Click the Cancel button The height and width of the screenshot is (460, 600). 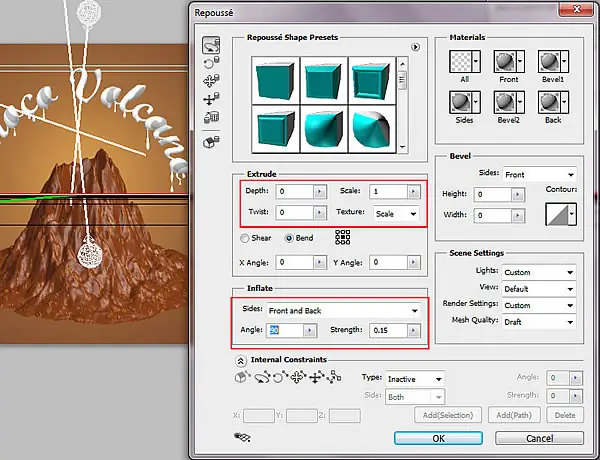pyautogui.click(x=539, y=438)
